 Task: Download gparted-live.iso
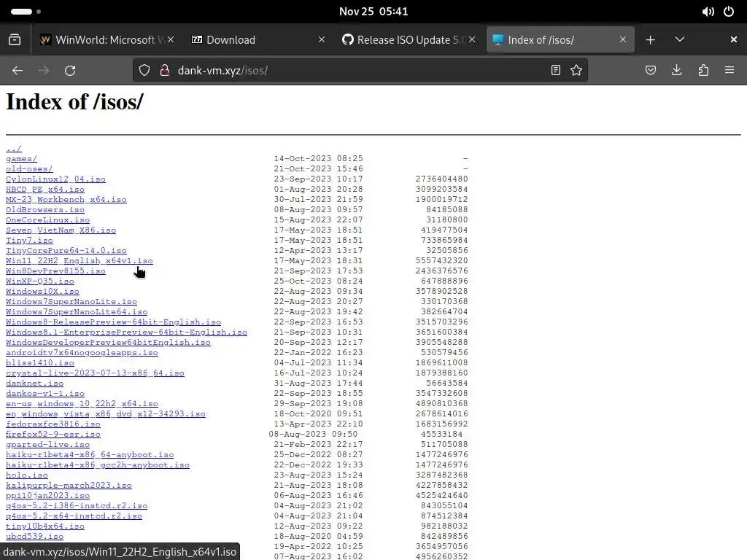(47, 445)
